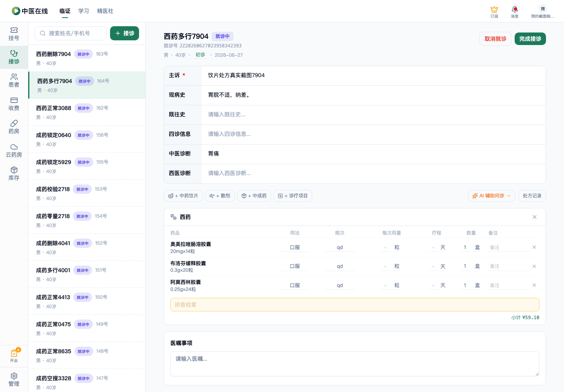Open 用法 口服 dropdown for 布洛芬缓释胶囊
The width and height of the screenshot is (564, 392).
click(295, 266)
